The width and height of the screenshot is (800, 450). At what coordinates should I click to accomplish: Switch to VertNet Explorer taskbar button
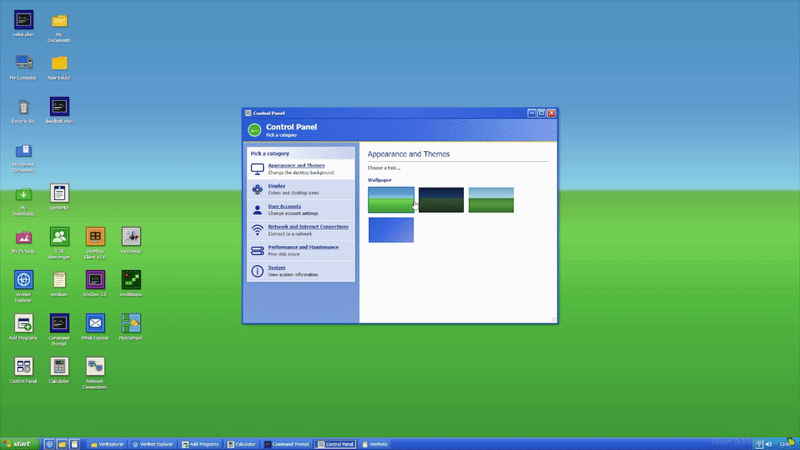(153, 444)
